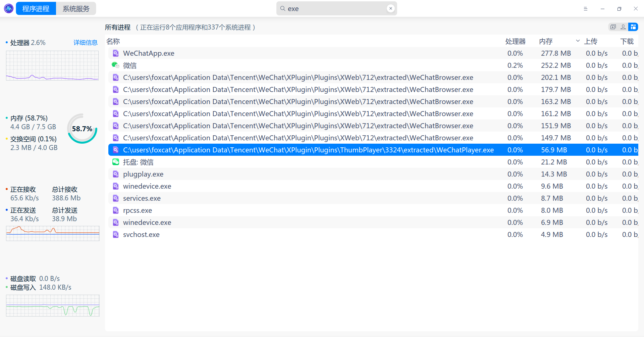Select the svchost.exe process name
Viewport: 644px width, 337px height.
141,234
